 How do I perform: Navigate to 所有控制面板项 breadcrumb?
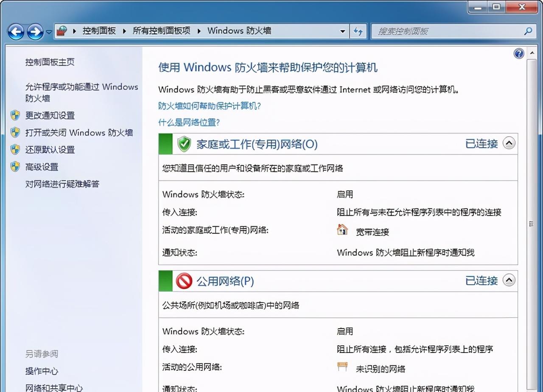[162, 31]
